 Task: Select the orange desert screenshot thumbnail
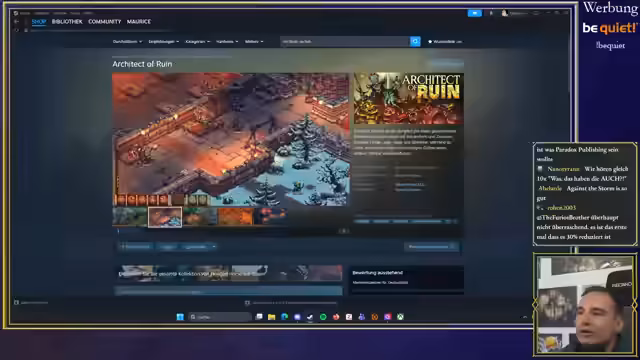pos(236,217)
